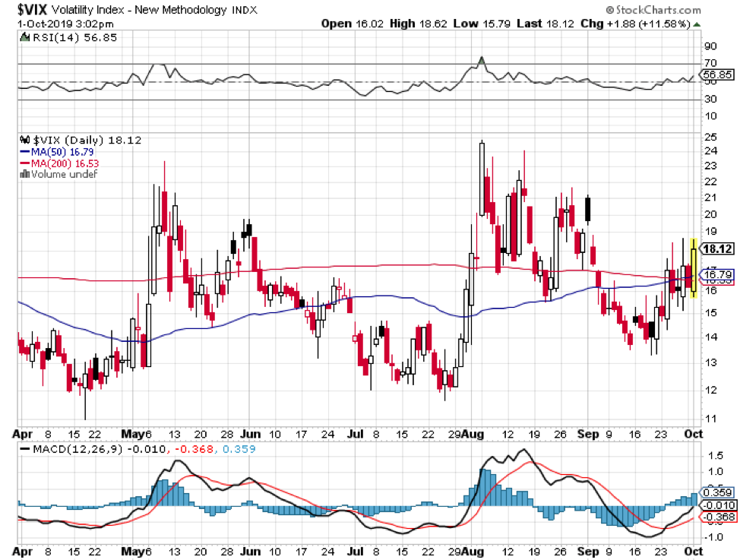Click the Oct label on the price chart axis
The image size is (740, 560).
coord(694,434)
